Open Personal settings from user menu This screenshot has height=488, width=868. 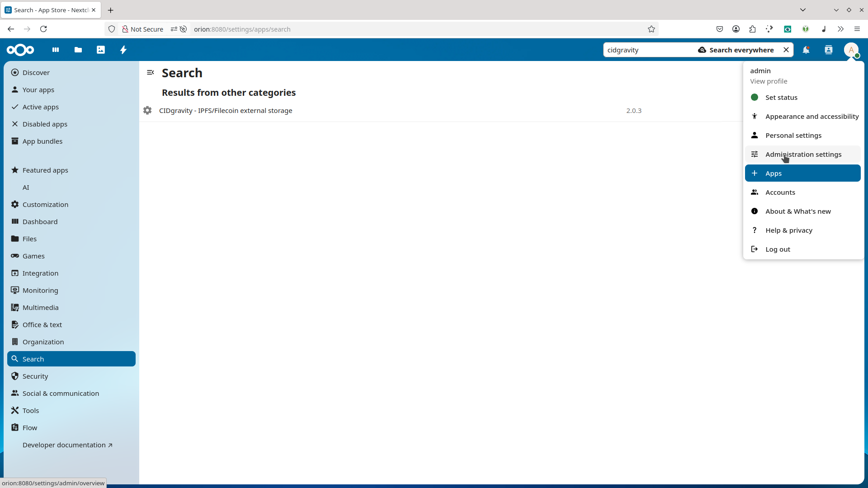tap(803, 135)
